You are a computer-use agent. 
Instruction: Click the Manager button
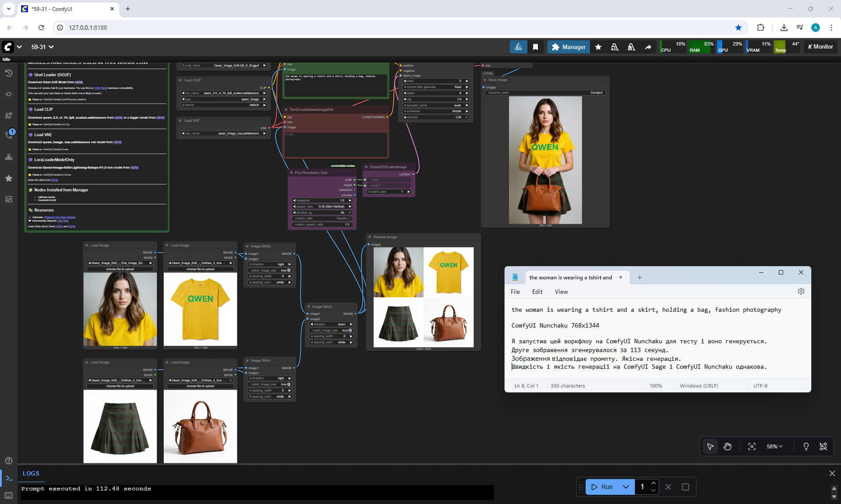pos(569,47)
